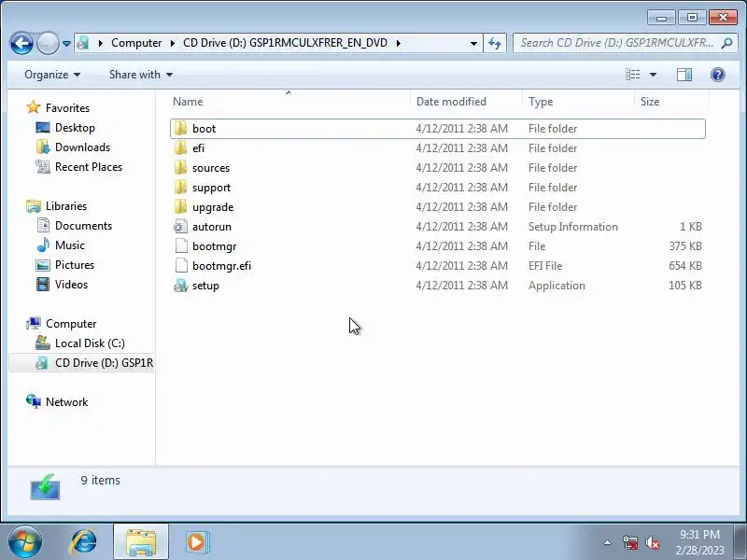Click the Show desktop strip

coord(741,542)
